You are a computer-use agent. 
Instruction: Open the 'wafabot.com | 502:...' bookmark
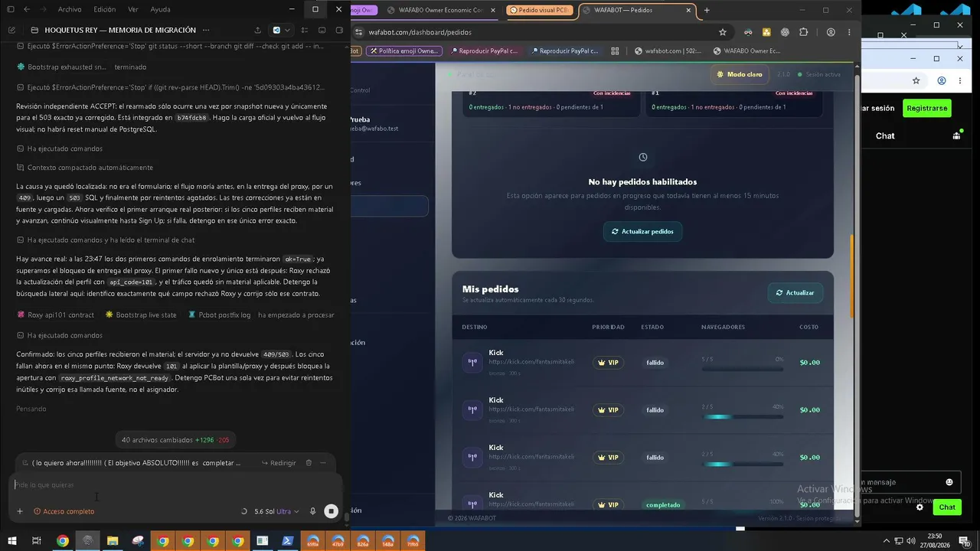pyautogui.click(x=668, y=51)
